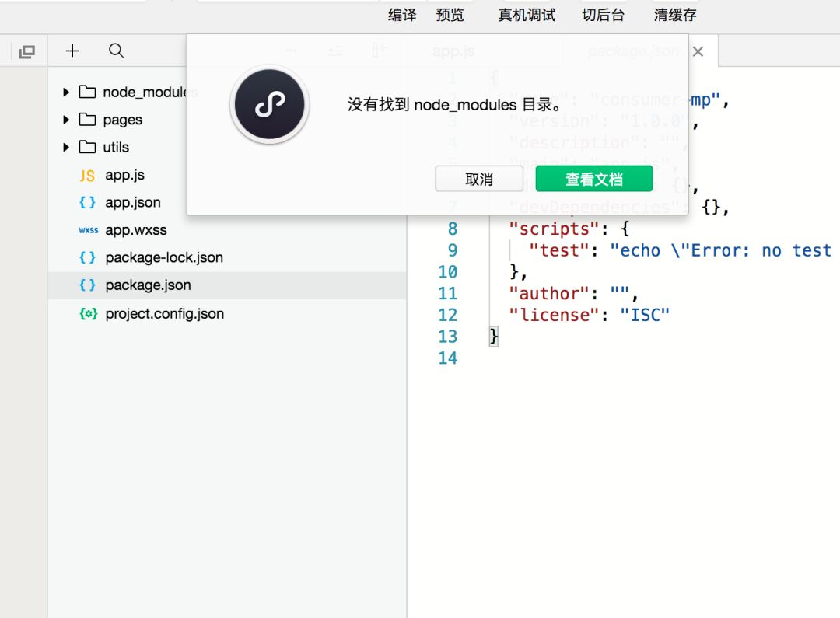Expand the node_modules folder arrow
The image size is (840, 618).
(x=66, y=92)
